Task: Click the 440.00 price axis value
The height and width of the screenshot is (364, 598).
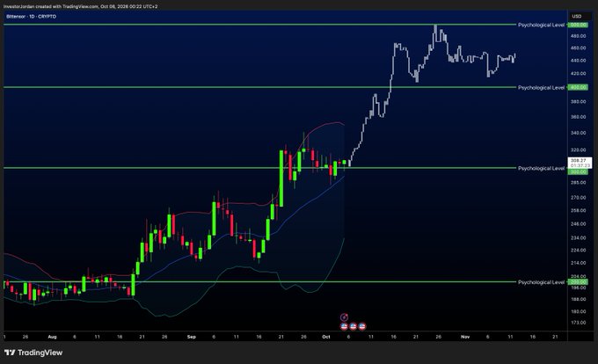Action: (579, 60)
